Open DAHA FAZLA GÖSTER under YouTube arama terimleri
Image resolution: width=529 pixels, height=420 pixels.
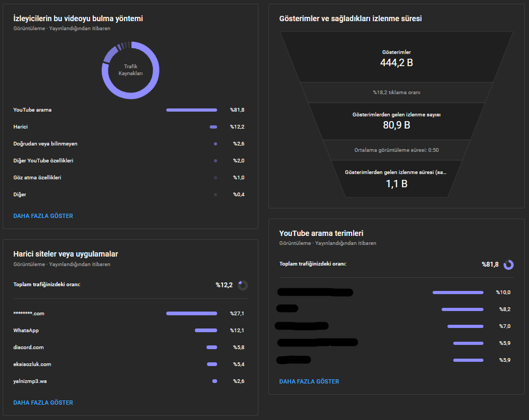click(x=309, y=381)
